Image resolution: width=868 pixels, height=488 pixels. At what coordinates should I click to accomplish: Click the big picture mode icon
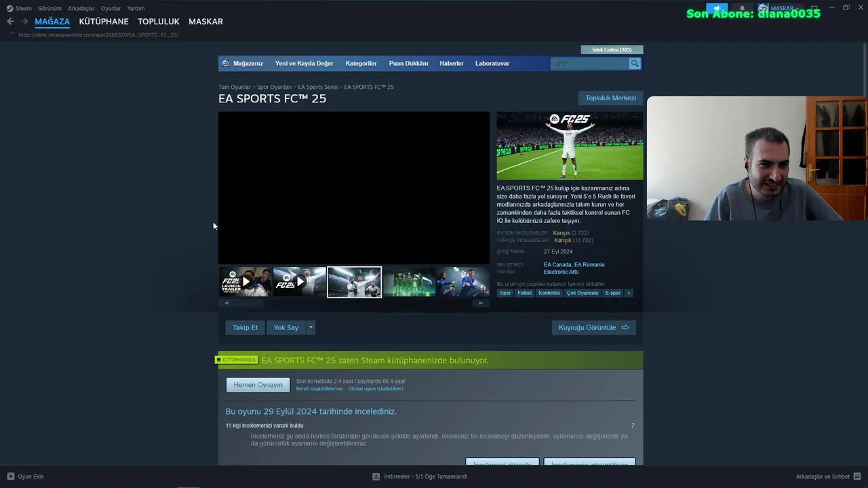pyautogui.click(x=814, y=8)
